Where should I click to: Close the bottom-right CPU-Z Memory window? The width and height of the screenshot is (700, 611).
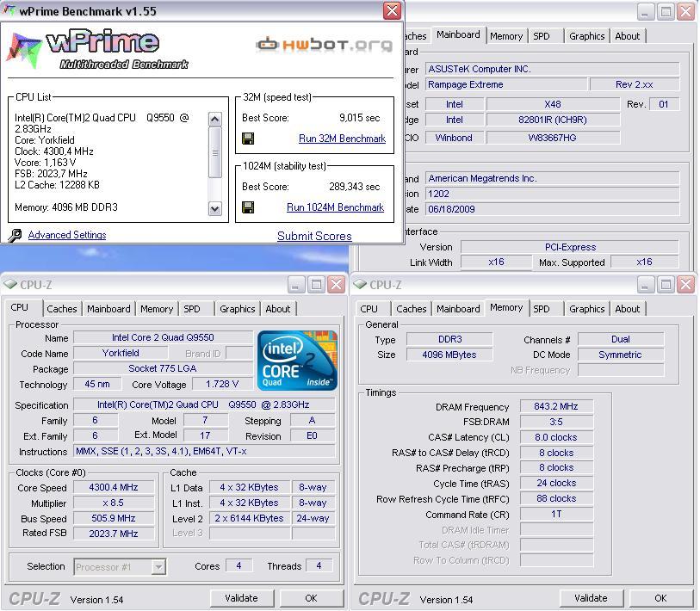tap(685, 284)
